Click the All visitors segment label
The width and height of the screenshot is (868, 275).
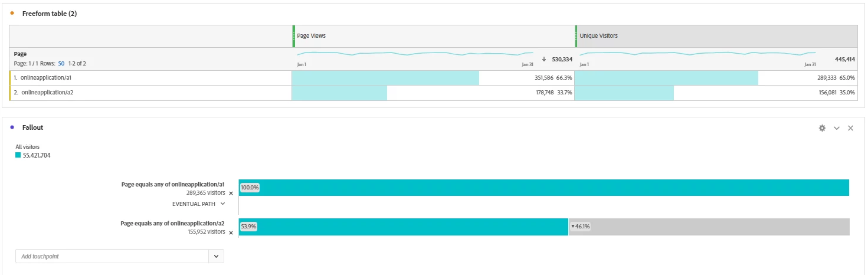click(x=27, y=147)
